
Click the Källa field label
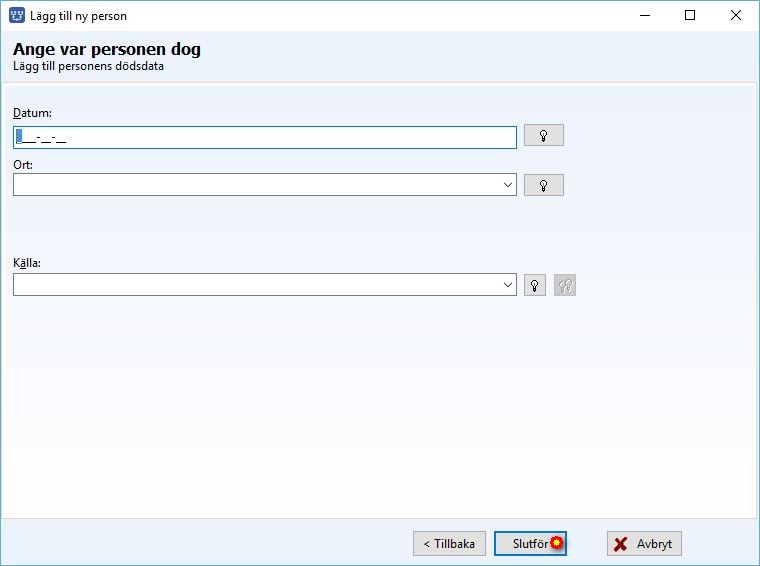(27, 263)
